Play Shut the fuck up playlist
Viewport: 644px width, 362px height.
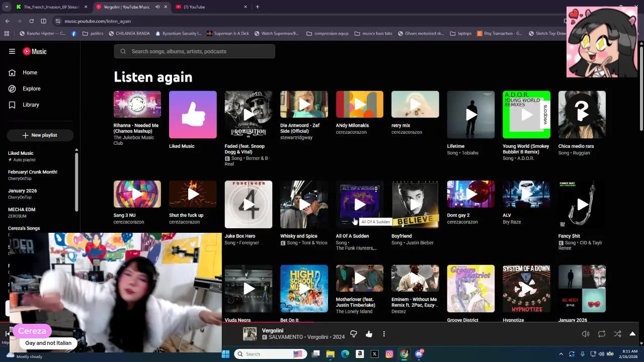(193, 194)
